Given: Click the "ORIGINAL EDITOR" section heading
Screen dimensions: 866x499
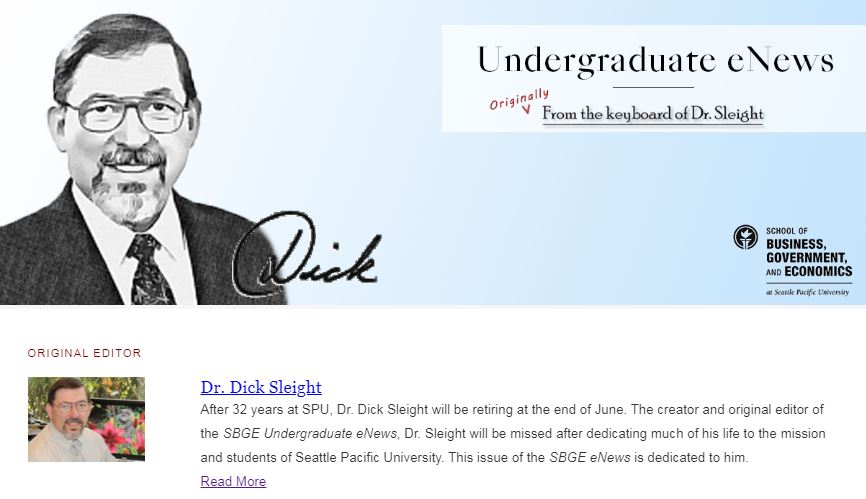Looking at the screenshot, I should pyautogui.click(x=85, y=353).
